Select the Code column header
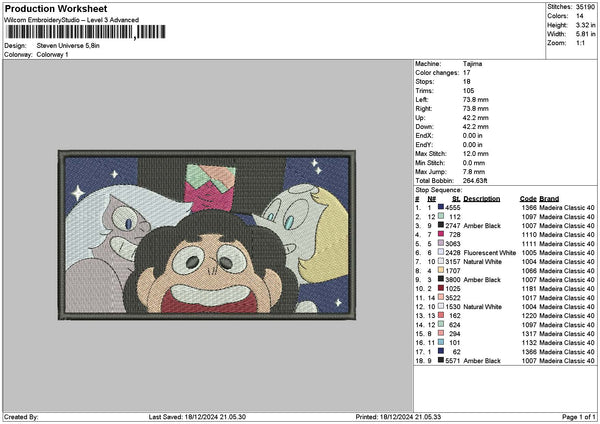 528,199
